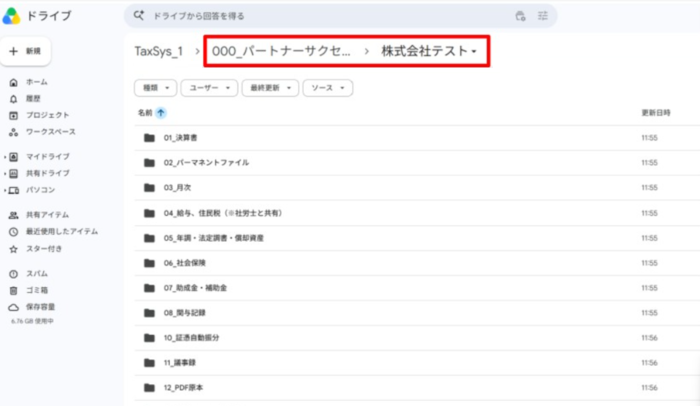This screenshot has height=406, width=700.
Task: Select the 05_年調・法定調書・償却資産 folder
Action: [417, 238]
